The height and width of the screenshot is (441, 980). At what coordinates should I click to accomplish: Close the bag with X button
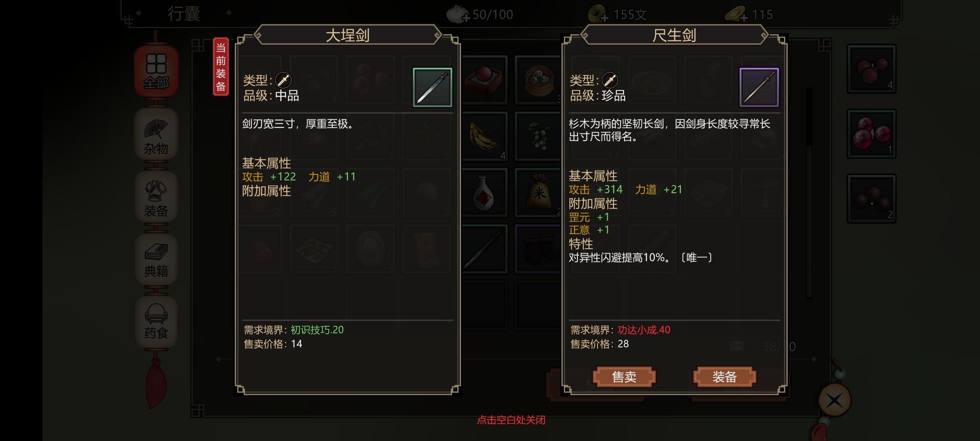click(x=834, y=401)
